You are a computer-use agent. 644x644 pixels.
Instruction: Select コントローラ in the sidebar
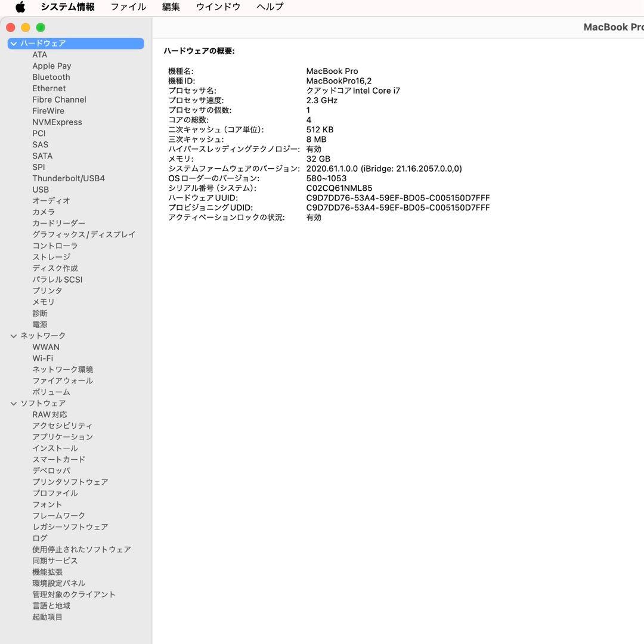point(55,246)
